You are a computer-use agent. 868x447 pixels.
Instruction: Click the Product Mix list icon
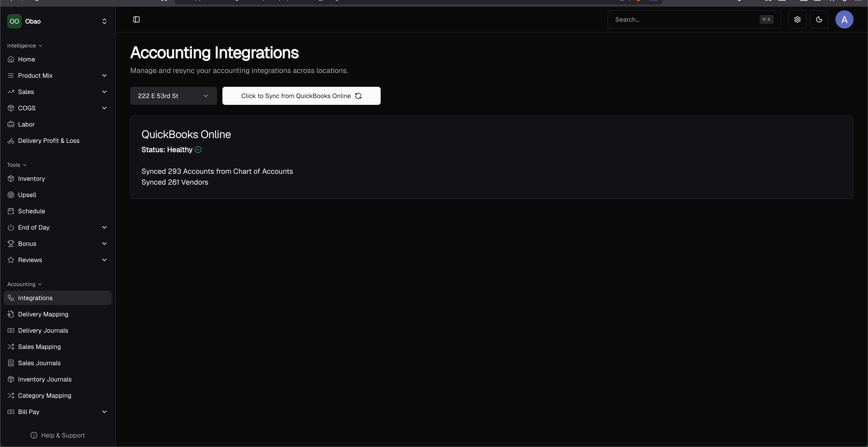[x=11, y=75]
